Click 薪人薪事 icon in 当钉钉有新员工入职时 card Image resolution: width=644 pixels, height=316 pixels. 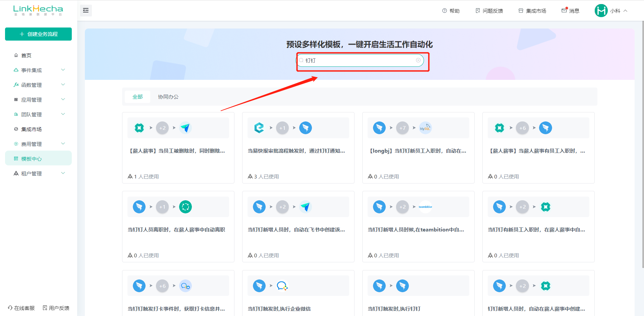[546, 207]
